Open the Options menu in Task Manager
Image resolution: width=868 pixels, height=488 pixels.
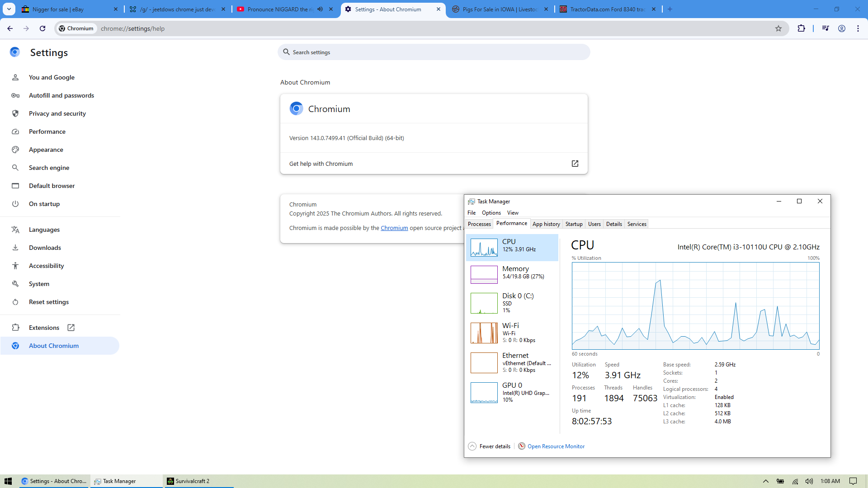[491, 213]
